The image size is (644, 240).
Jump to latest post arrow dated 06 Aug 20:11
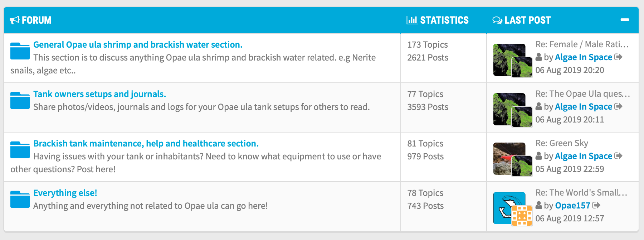click(618, 106)
